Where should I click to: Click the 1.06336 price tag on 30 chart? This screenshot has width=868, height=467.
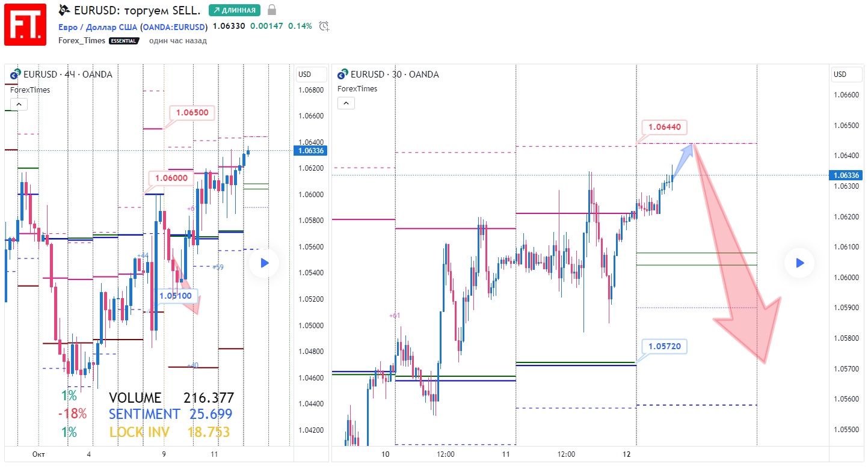click(846, 176)
